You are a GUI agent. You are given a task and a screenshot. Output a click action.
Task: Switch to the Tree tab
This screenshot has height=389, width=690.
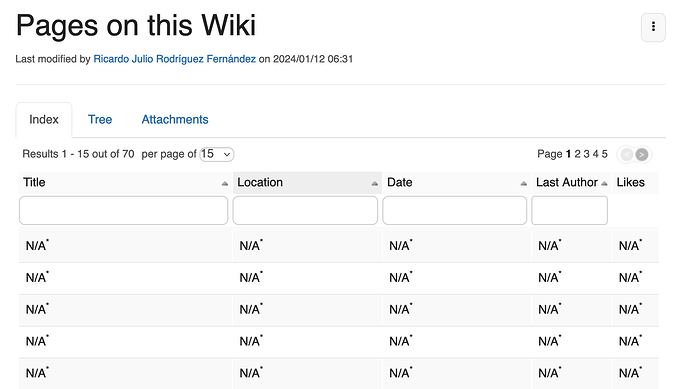click(x=100, y=119)
